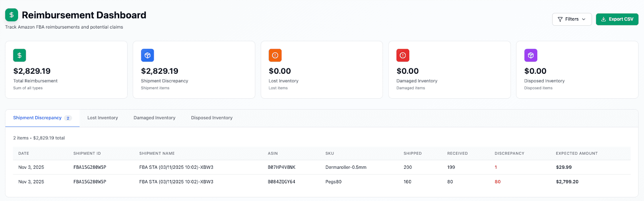Click the expected amount $2,799.20

(x=567, y=182)
